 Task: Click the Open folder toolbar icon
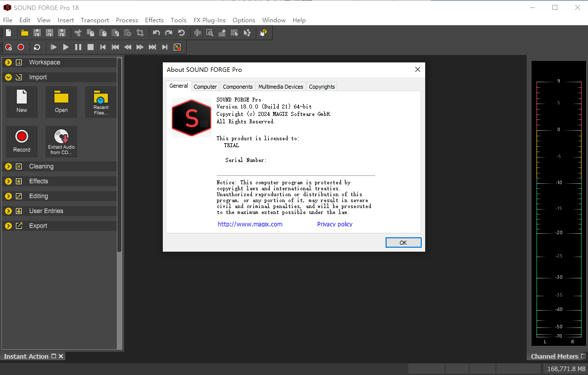(x=24, y=33)
